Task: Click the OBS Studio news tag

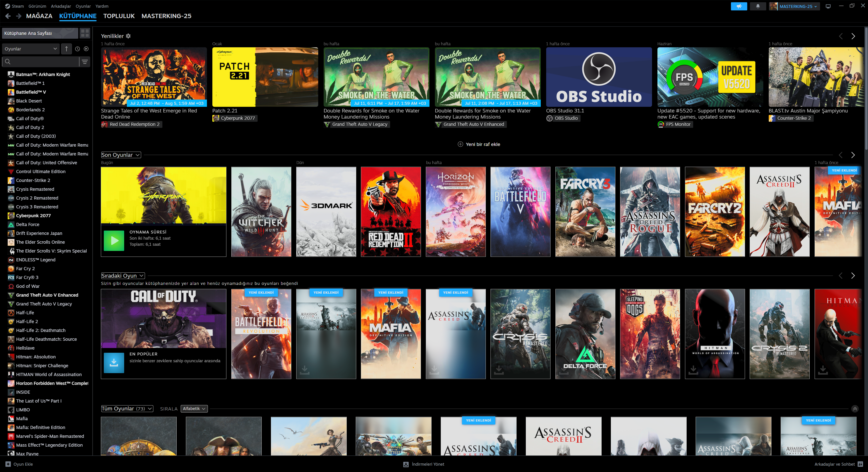Action: tap(563, 118)
